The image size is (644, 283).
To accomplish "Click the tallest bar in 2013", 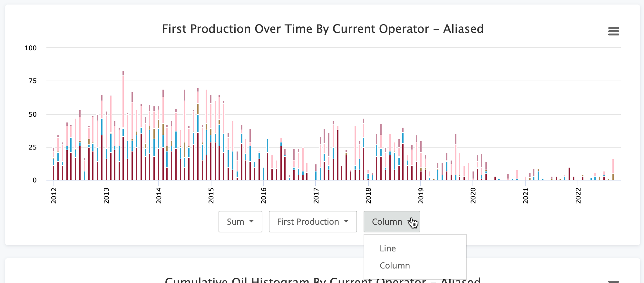I will coord(123,125).
